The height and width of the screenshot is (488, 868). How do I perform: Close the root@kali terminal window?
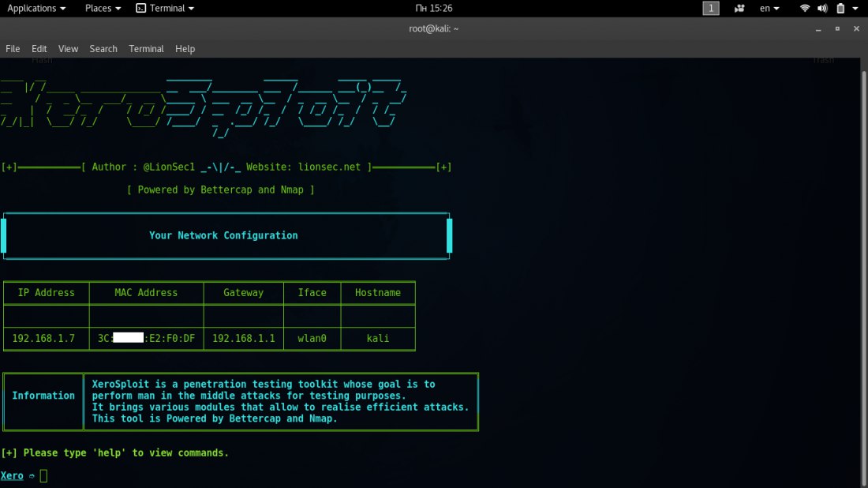pos(856,28)
